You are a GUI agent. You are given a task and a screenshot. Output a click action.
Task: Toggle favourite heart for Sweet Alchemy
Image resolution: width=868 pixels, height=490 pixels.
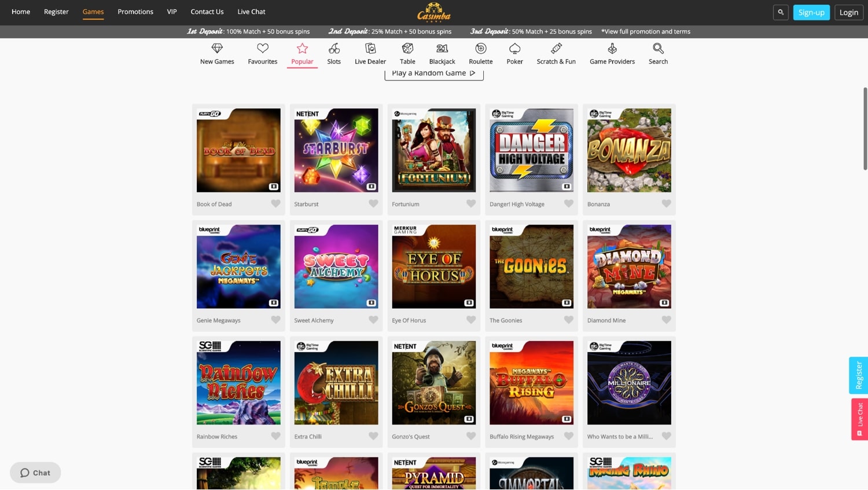(373, 320)
